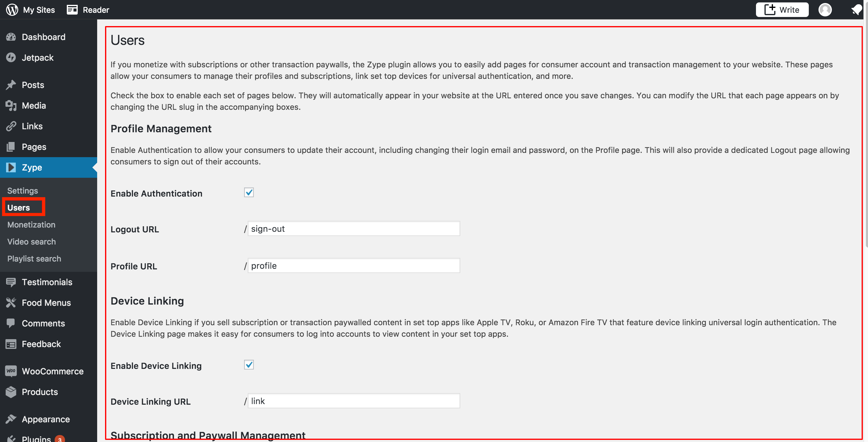Open Jetpack menu item
Image resolution: width=868 pixels, height=442 pixels.
(49, 58)
